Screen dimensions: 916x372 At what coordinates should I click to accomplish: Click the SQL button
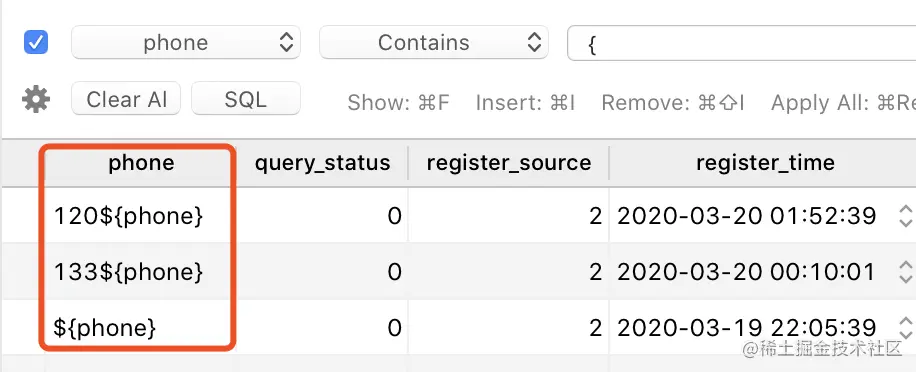pyautogui.click(x=246, y=98)
